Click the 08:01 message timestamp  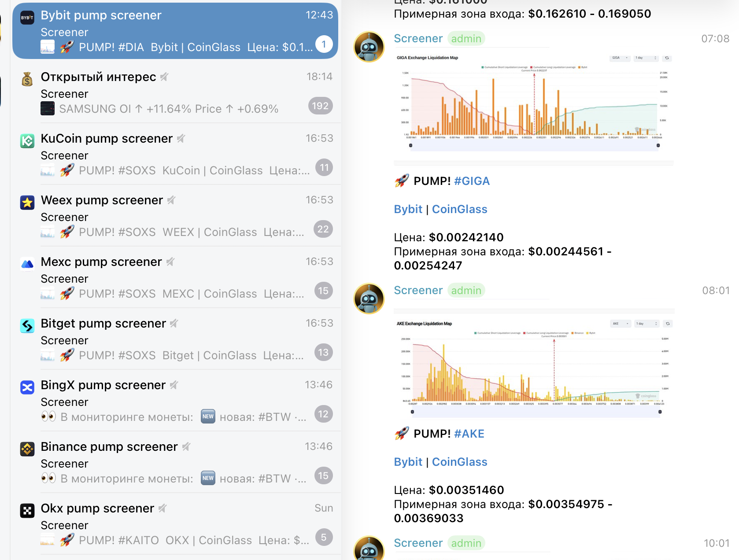(716, 291)
